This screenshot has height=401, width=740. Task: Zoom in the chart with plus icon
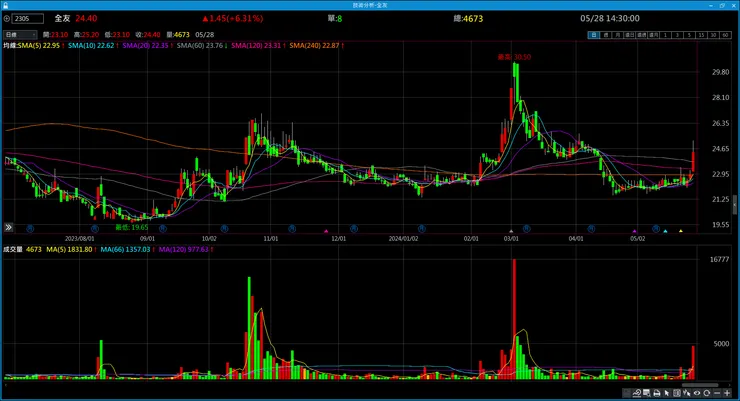click(727, 393)
